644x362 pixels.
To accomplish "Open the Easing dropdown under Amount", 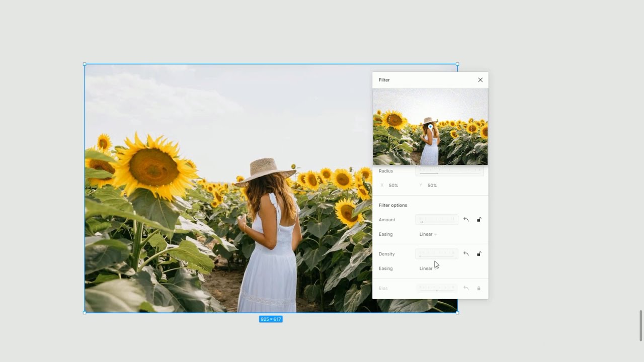I will [428, 234].
